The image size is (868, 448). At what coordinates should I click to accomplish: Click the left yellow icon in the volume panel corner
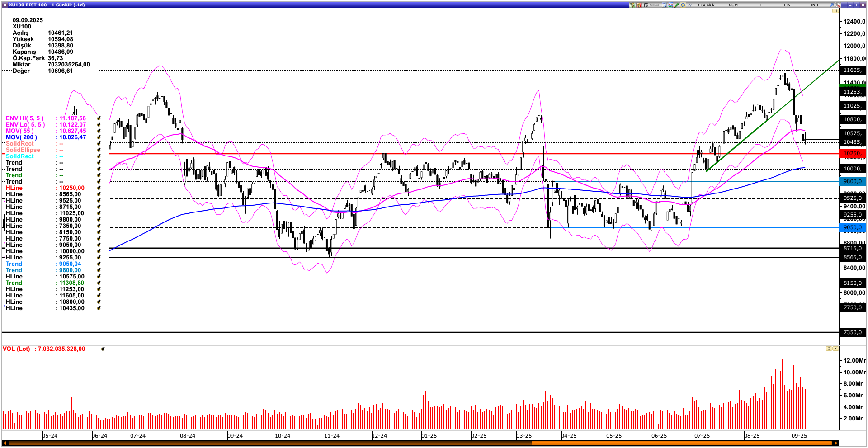tap(829, 349)
